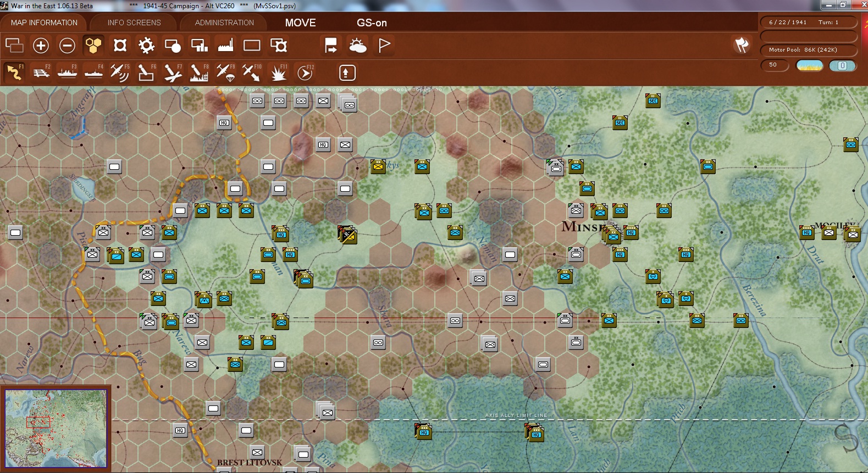Select the F2 Rail mode button
868x473 pixels.
tap(41, 73)
